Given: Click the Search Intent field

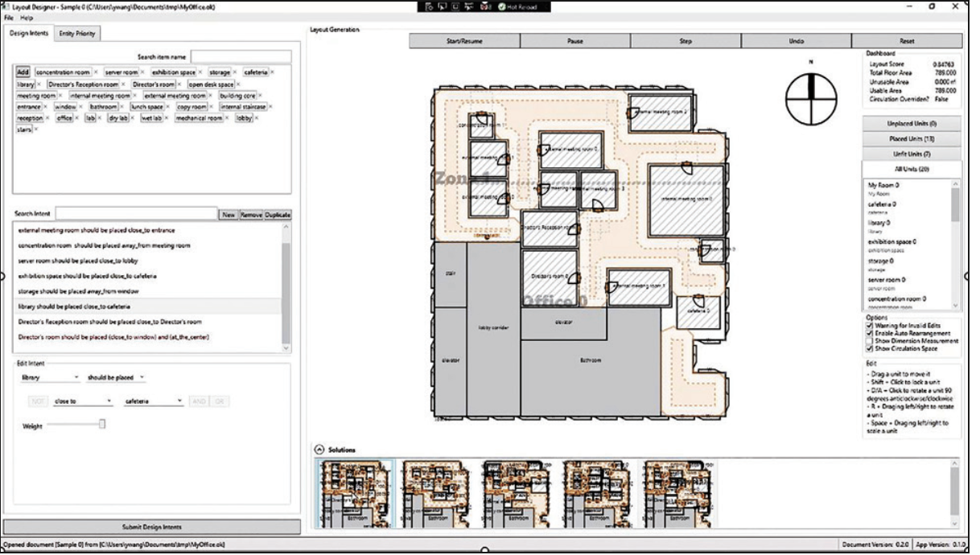Looking at the screenshot, I should coord(136,214).
